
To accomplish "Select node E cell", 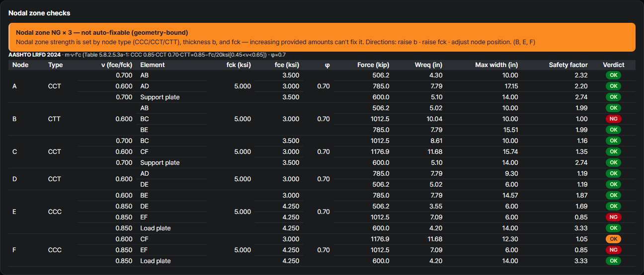I will coord(14,212).
